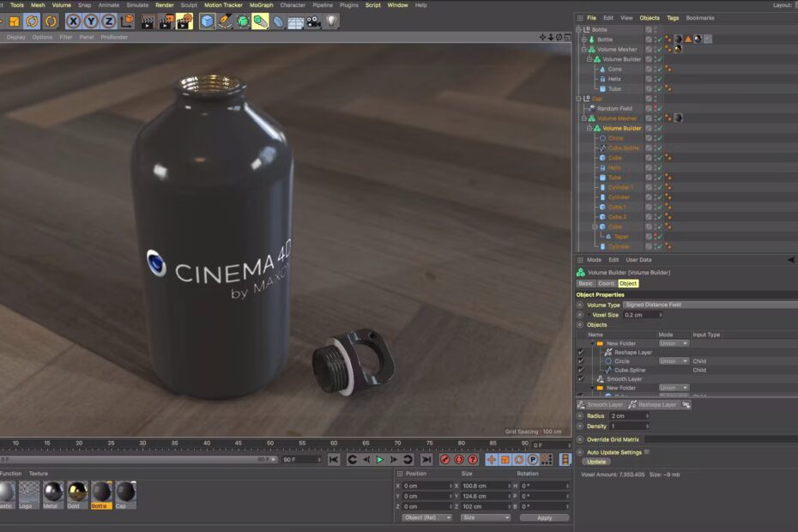The height and width of the screenshot is (532, 798).
Task: Add a Floor environment object icon
Action: (x=296, y=22)
